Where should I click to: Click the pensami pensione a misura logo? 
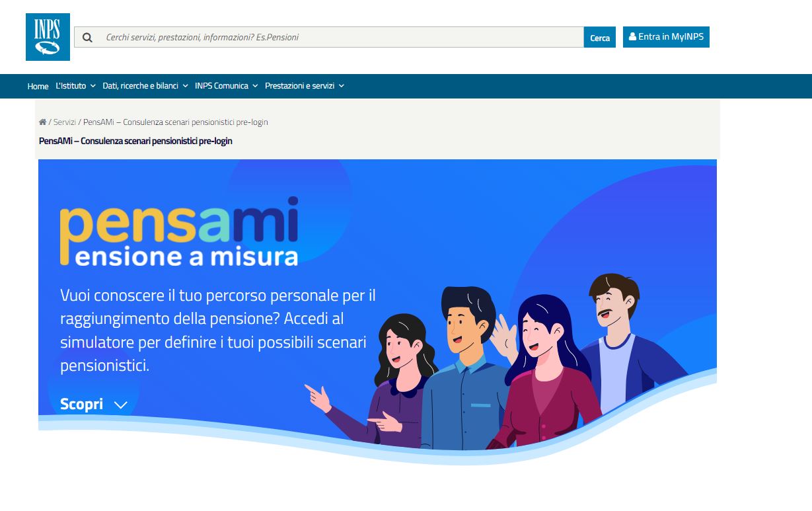179,231
